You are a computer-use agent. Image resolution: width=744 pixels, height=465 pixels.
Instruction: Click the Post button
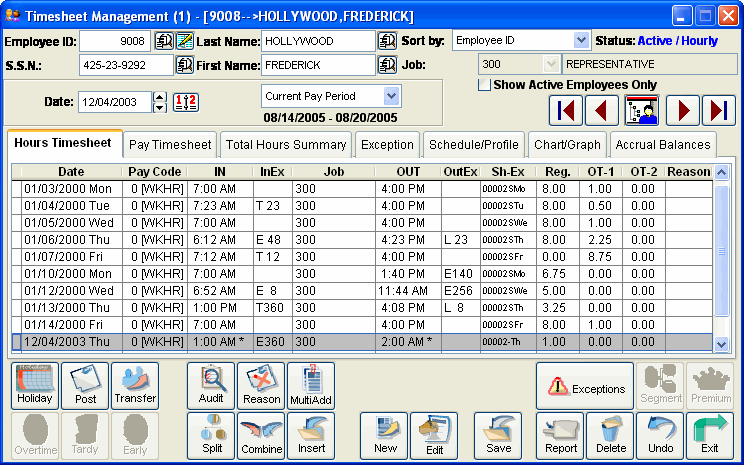tap(85, 386)
